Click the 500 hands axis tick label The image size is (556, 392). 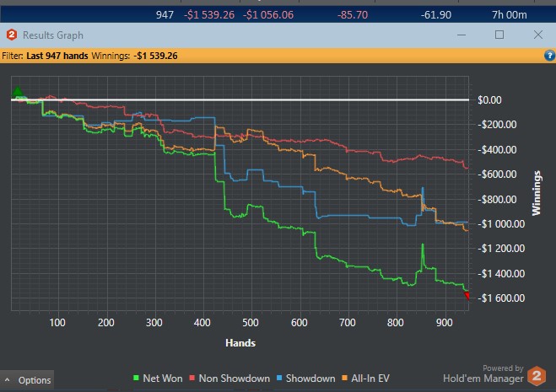coord(251,323)
